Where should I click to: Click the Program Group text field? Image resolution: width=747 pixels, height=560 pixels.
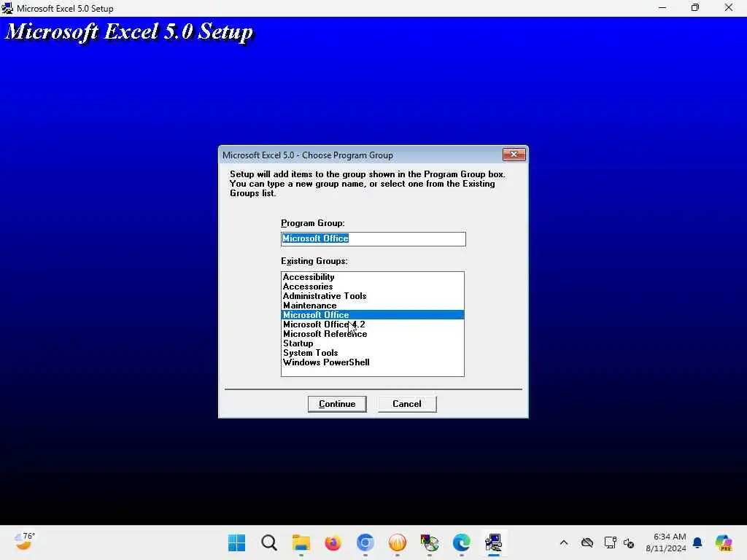(x=373, y=238)
